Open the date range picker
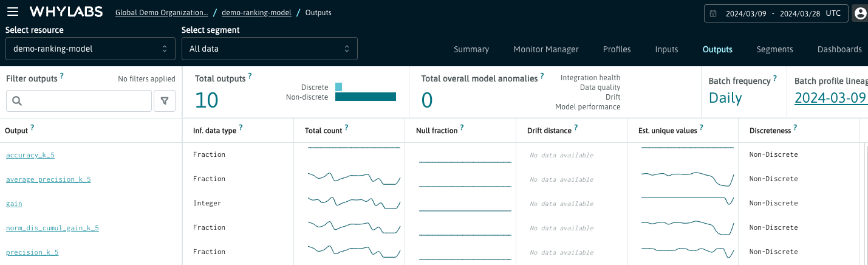 [x=776, y=13]
